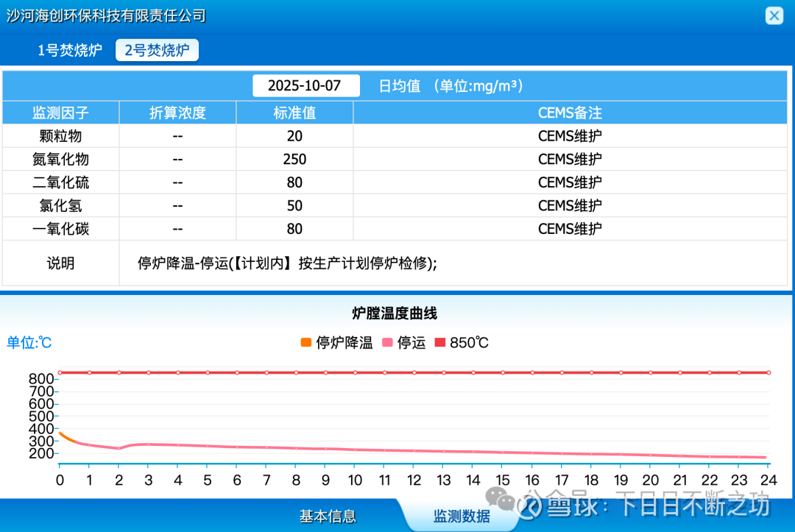Screen dimensions: 795x532
Task: Click the orange 停炉降温 curve segment
Action: point(66,437)
